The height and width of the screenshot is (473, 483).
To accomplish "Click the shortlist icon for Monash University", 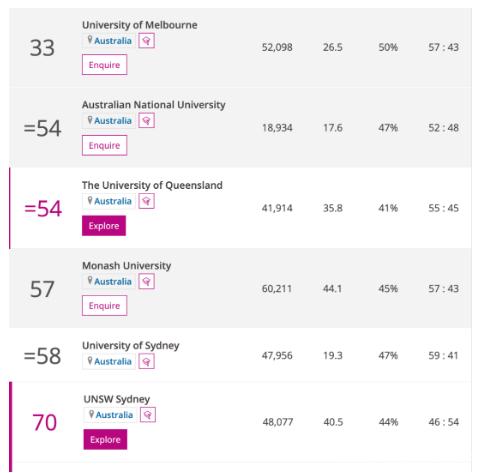I will pos(146,281).
